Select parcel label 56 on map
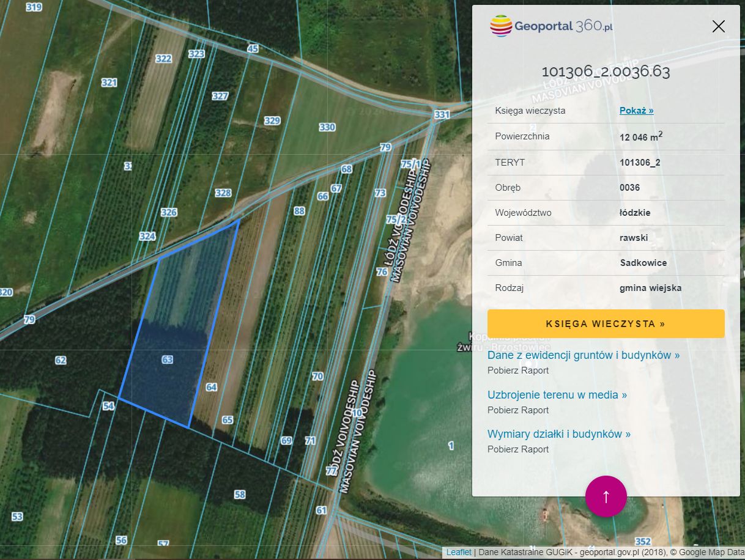745x560 pixels. coord(121,540)
